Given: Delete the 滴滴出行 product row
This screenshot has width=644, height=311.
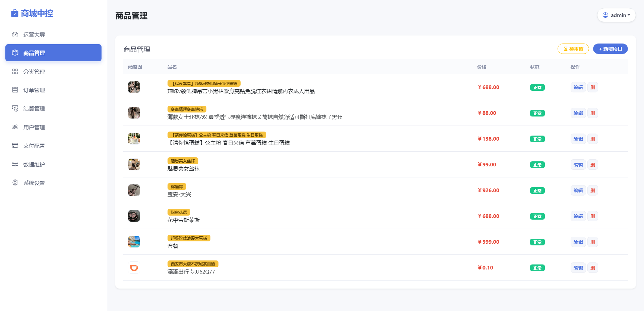Looking at the screenshot, I should coord(593,268).
